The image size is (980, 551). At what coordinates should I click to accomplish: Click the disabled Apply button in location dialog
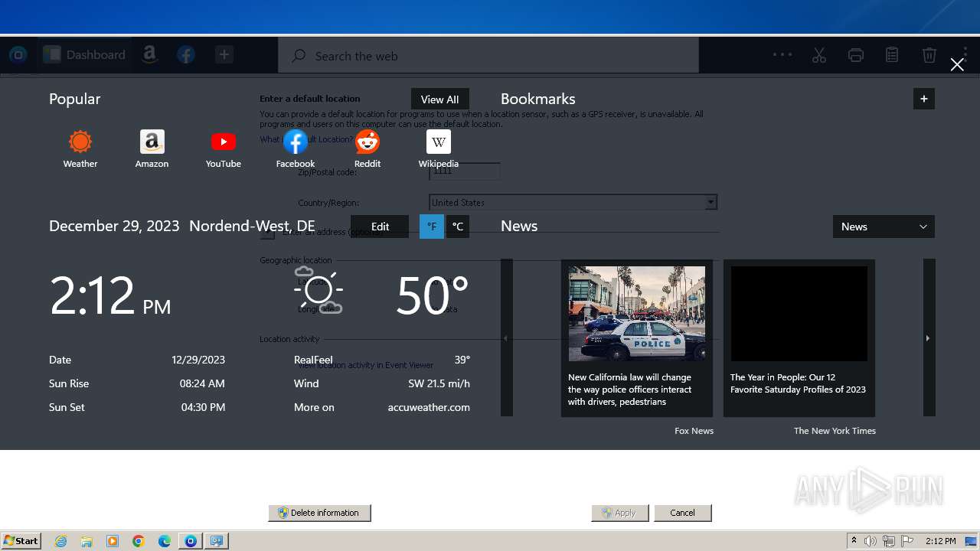tap(620, 513)
